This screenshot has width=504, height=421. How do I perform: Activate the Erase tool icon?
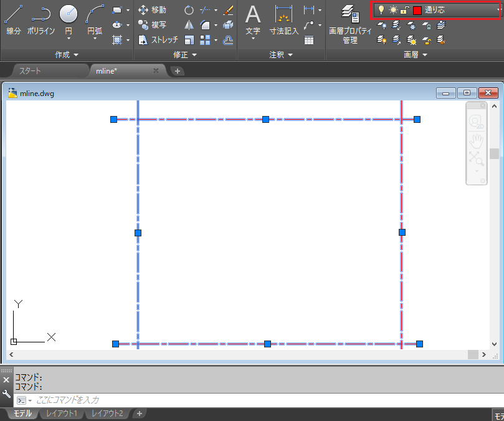pos(228,11)
